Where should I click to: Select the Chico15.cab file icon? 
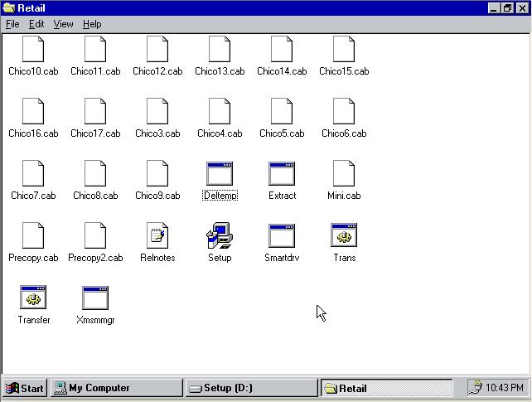(x=344, y=49)
